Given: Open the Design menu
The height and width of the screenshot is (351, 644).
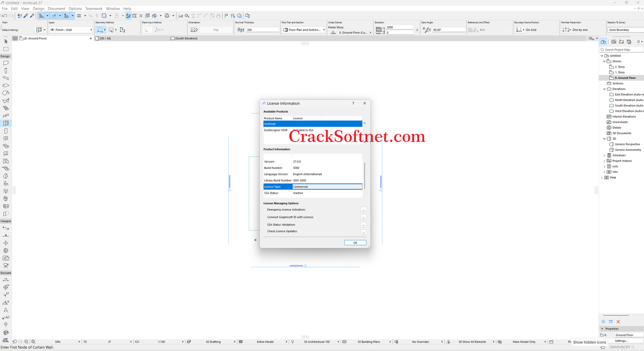Looking at the screenshot, I should (x=39, y=8).
